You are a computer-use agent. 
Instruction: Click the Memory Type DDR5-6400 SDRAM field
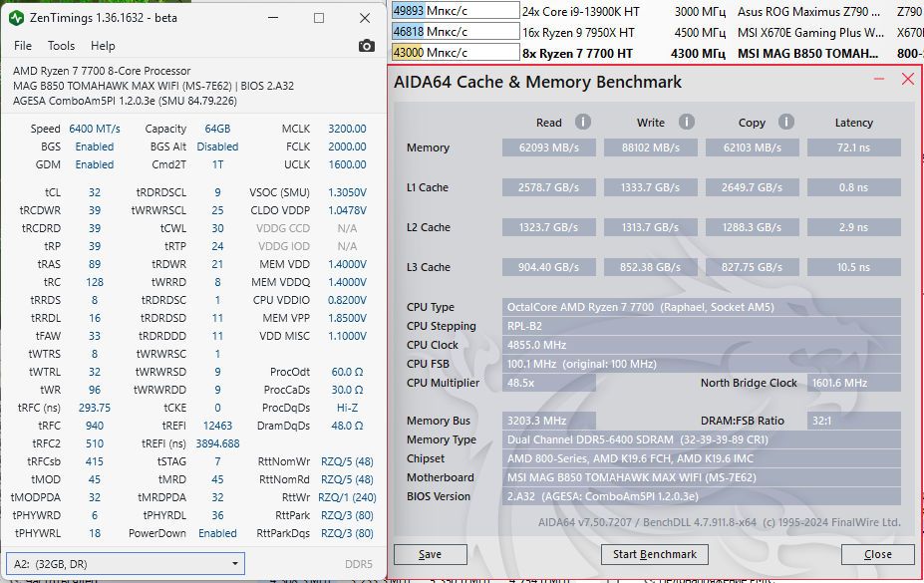click(702, 439)
